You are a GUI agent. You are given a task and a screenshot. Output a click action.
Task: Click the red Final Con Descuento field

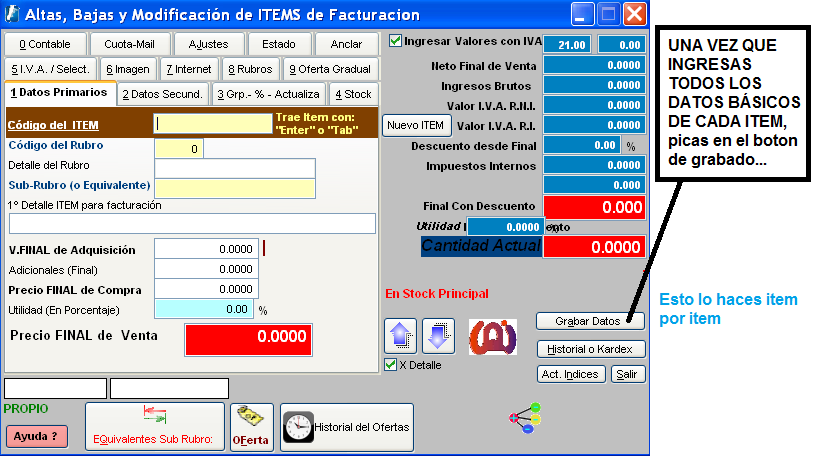point(594,207)
